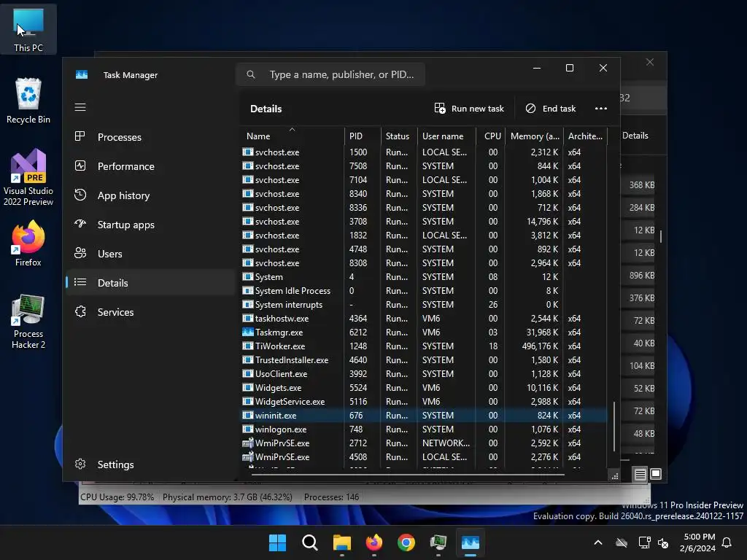Select the System interrupts row
This screenshot has width=747, height=560.
coord(424,305)
